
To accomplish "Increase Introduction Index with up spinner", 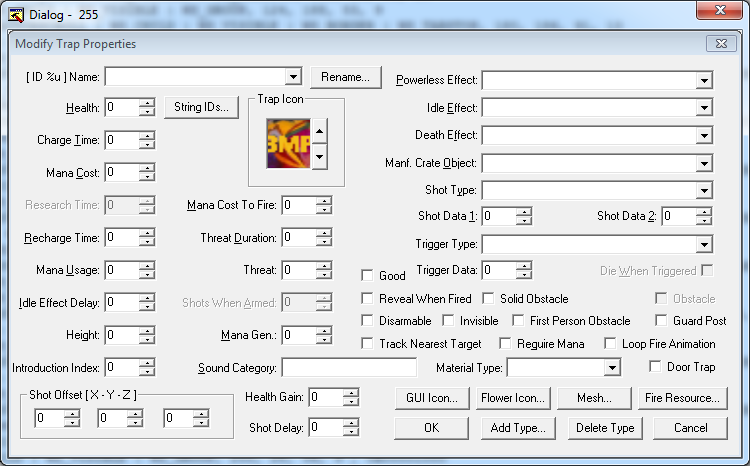I will click(147, 363).
